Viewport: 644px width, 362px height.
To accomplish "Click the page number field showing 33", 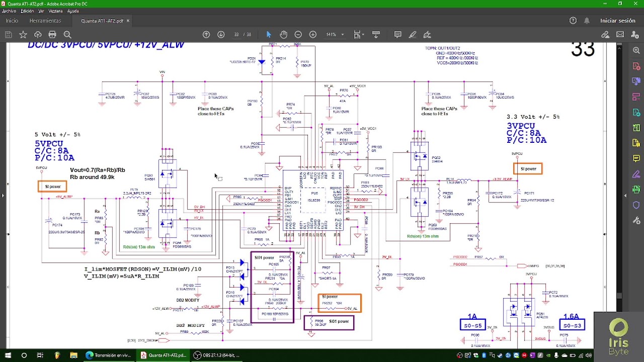I will pyautogui.click(x=236, y=35).
